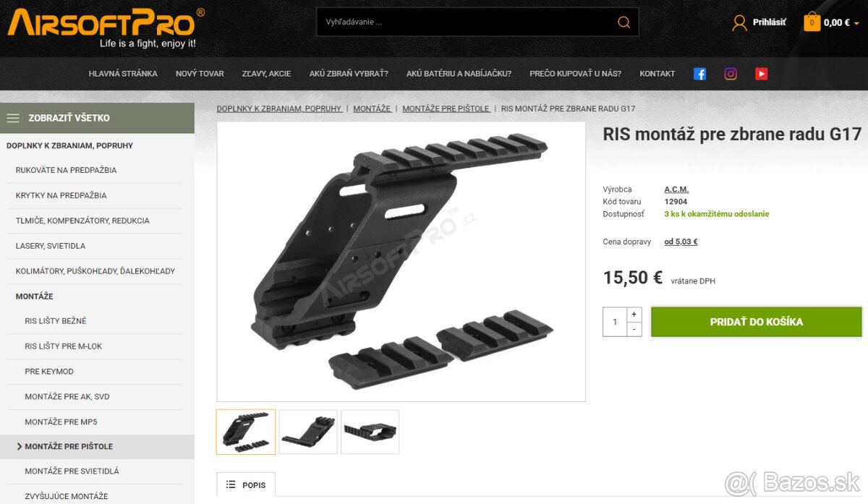Open the A.C.M. manufacturer link

click(x=676, y=189)
